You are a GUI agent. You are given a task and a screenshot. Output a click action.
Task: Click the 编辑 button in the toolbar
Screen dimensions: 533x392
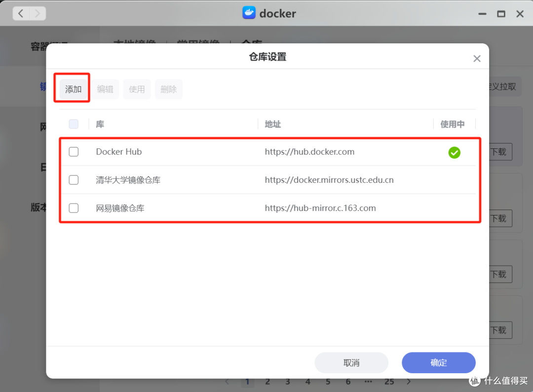pyautogui.click(x=105, y=89)
